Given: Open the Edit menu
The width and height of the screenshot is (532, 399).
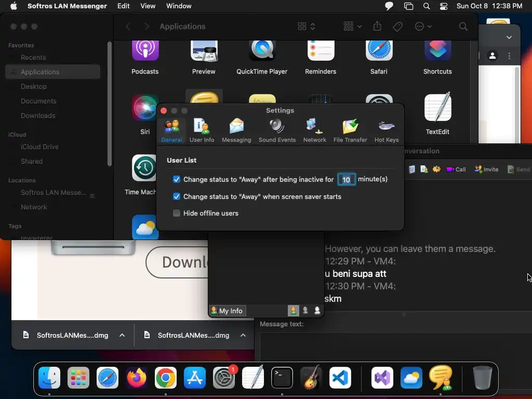Looking at the screenshot, I should pos(124,6).
